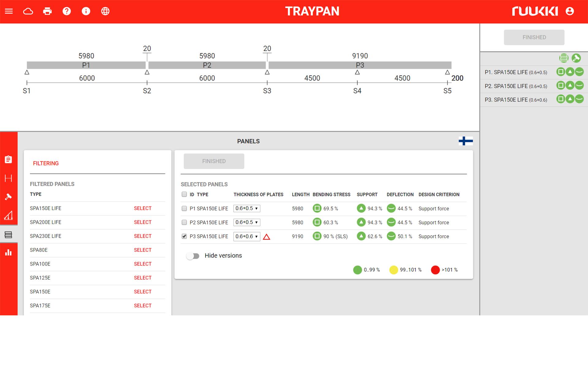This screenshot has height=392, width=588.
Task: Click P1 bending stress green icon in table
Action: (x=317, y=209)
